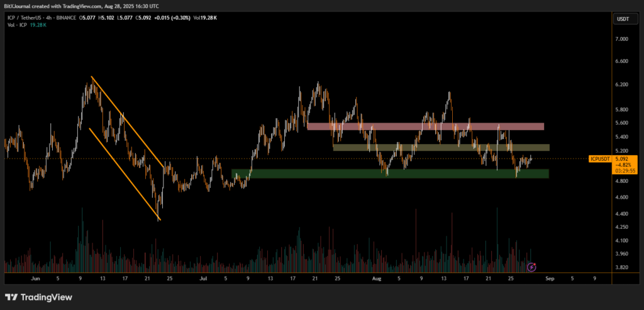Click the 3.820 price axis label
Screen dimensions: 644x310
pos(621,267)
